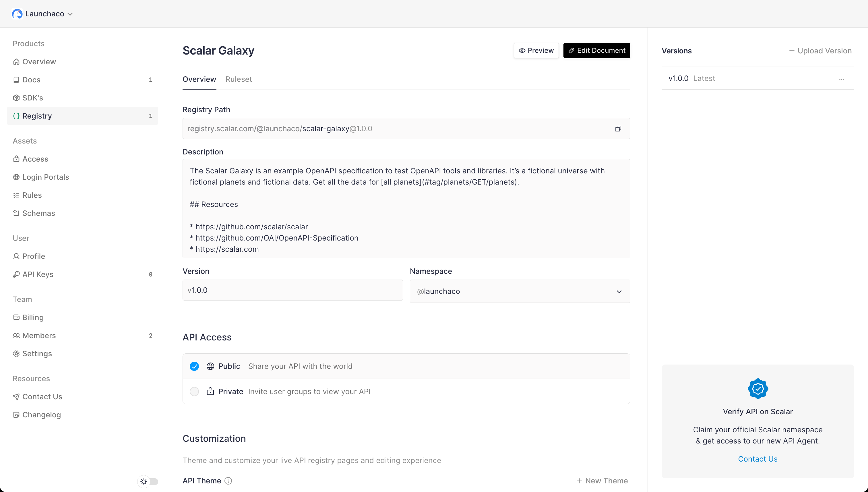Copy the registry path with copy icon
Image resolution: width=868 pixels, height=492 pixels.
pyautogui.click(x=618, y=129)
